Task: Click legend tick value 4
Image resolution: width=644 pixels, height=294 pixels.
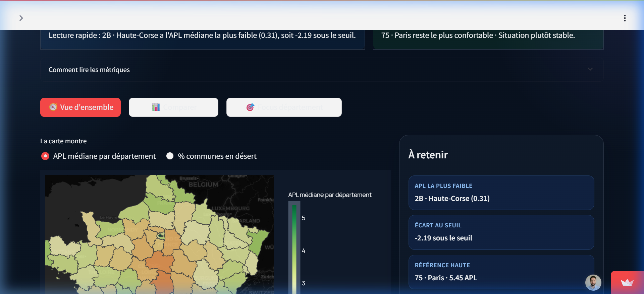Action: [x=304, y=250]
